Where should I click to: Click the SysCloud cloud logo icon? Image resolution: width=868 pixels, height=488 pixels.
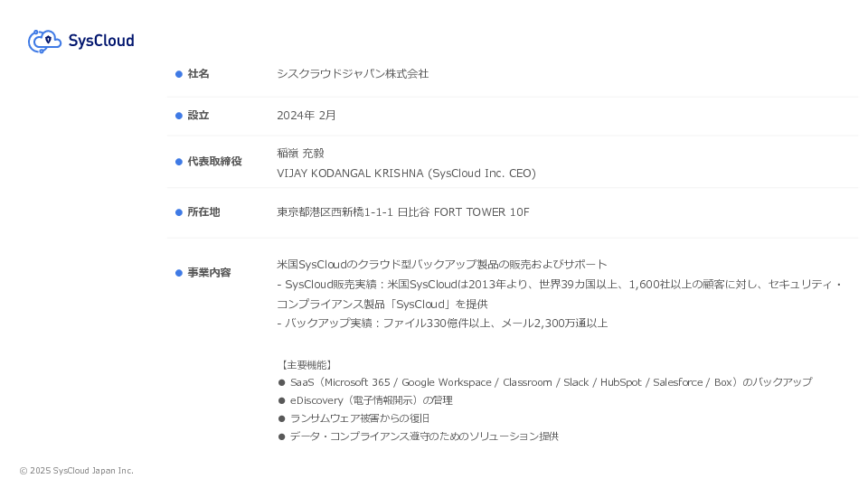[x=44, y=41]
